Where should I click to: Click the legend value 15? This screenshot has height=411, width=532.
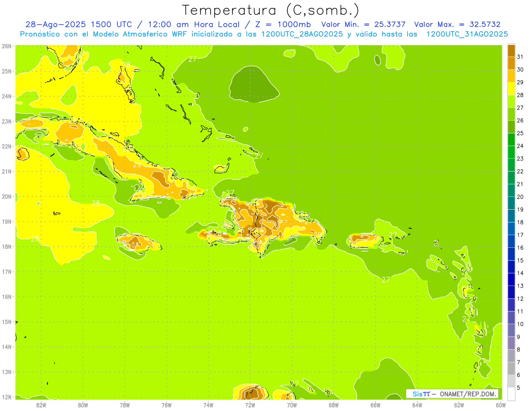point(520,260)
